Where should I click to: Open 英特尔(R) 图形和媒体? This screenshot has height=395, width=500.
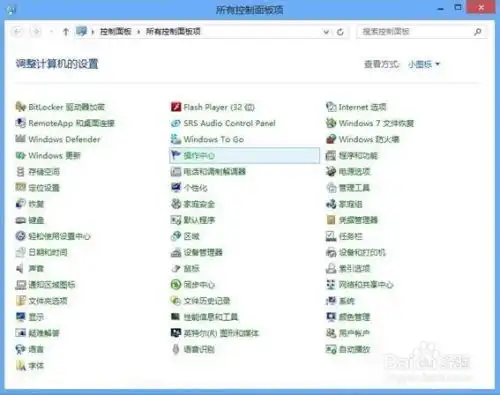pos(221,333)
